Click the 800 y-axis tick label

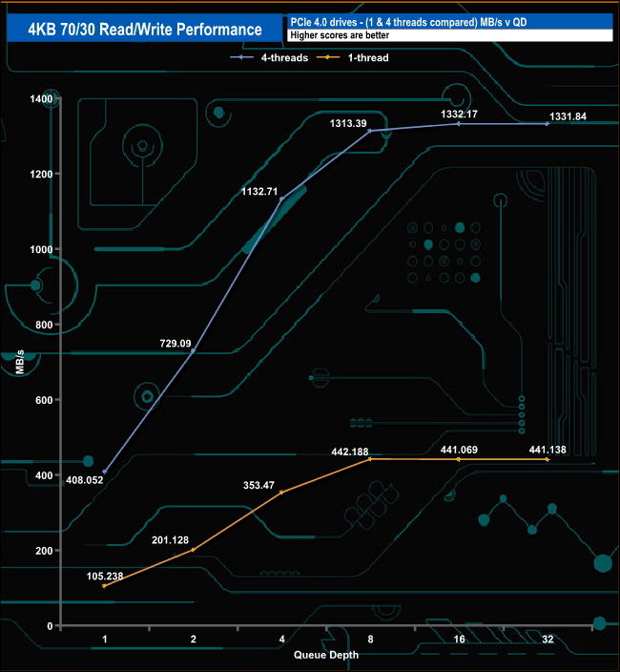click(x=44, y=325)
